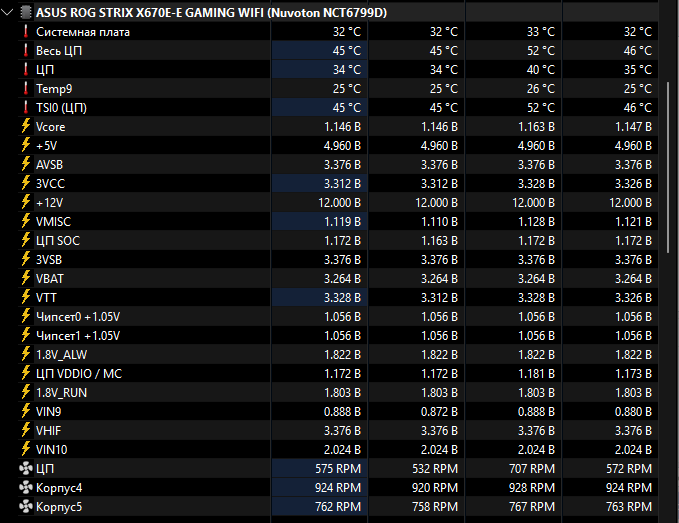Screen dimensions: 679x523
Task: Click the 26 °C value in Temp9 row
Action: tap(541, 89)
